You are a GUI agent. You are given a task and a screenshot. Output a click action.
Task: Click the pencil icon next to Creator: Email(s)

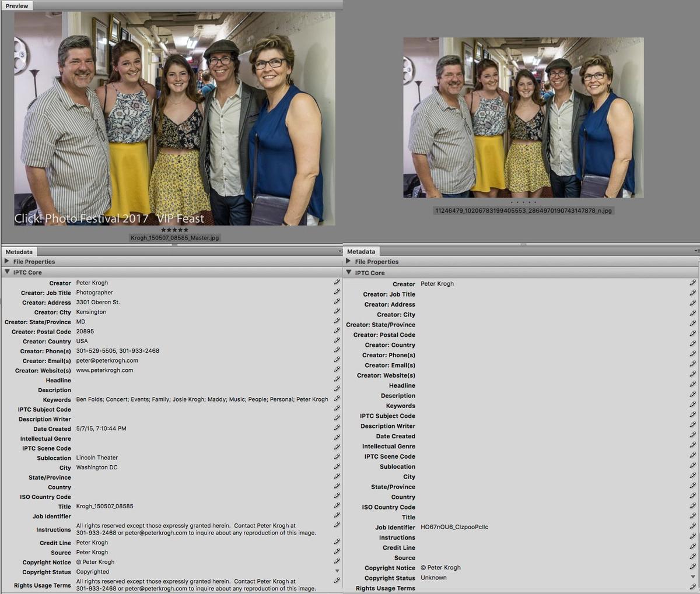pyautogui.click(x=337, y=360)
